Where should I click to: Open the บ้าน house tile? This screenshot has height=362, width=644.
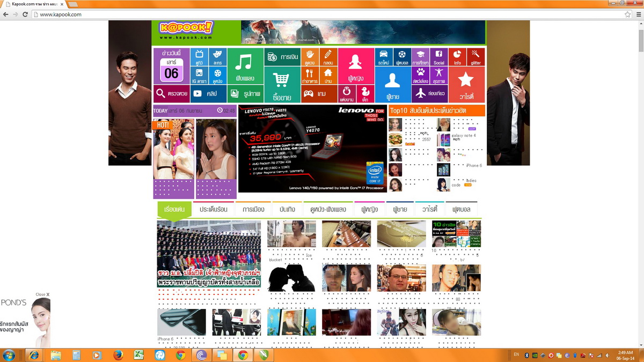[328, 75]
